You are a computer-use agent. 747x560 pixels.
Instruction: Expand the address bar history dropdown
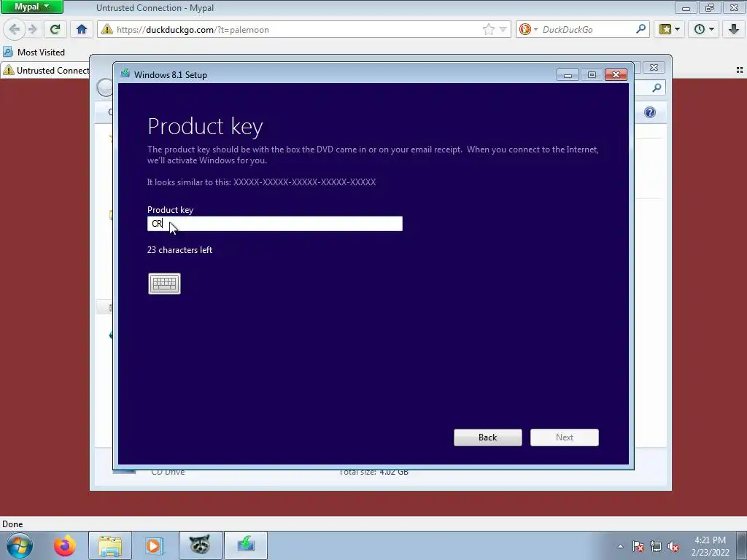click(x=503, y=29)
